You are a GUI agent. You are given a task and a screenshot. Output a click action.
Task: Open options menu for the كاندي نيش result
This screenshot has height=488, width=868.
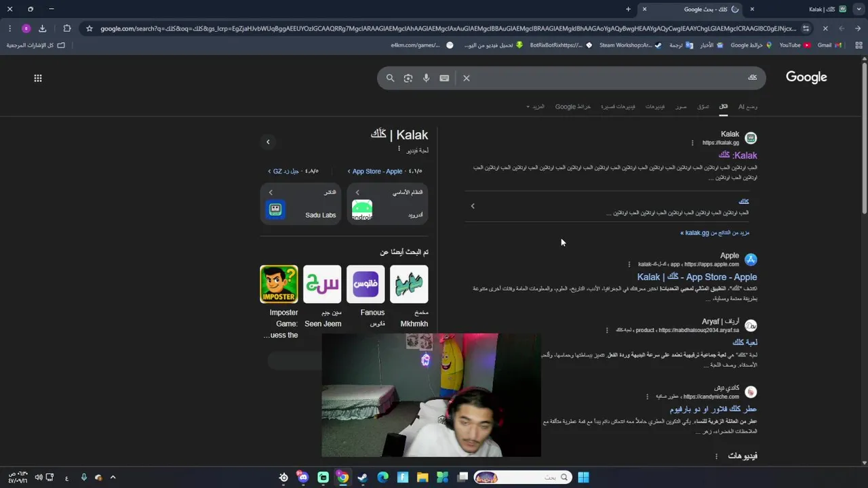pos(647,396)
